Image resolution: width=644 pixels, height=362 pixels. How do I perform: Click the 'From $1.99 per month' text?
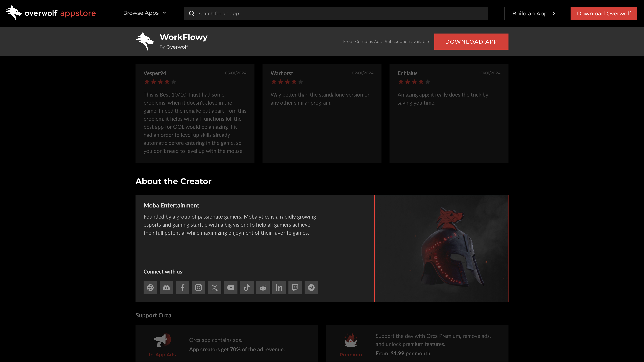point(403,353)
